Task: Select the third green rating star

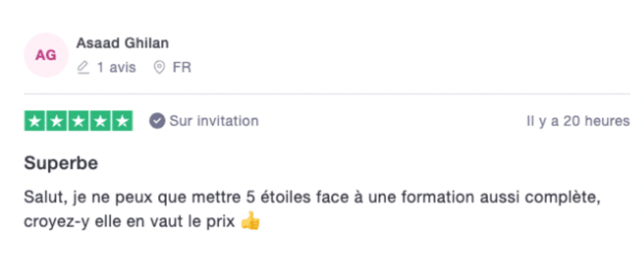Action: click(78, 121)
